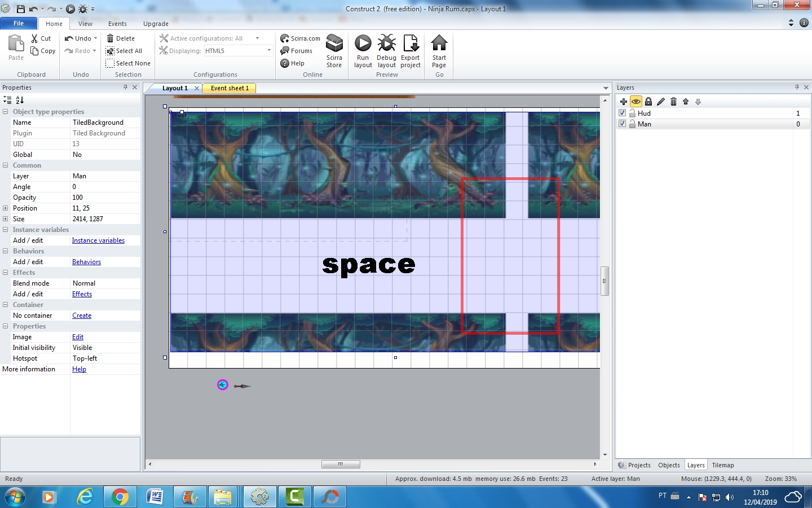Pin the Layers panel

click(x=797, y=87)
